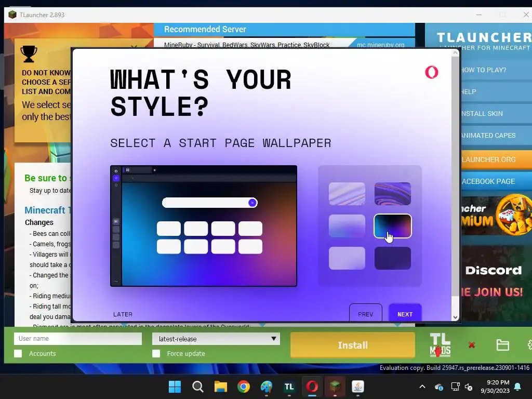Click the scroll up arrow of the dialog scrollbar
This screenshot has width=532, height=399.
[455, 52]
